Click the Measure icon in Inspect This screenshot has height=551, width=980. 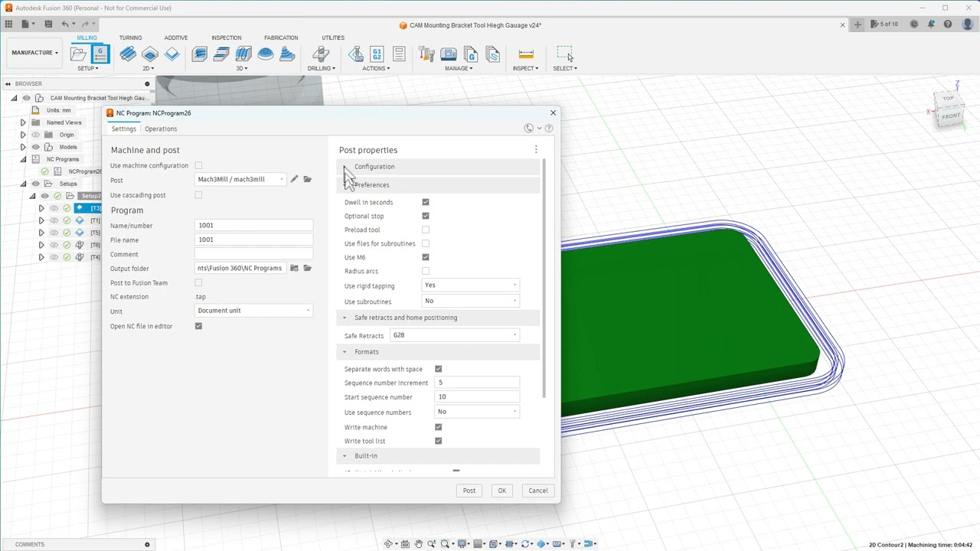[526, 54]
